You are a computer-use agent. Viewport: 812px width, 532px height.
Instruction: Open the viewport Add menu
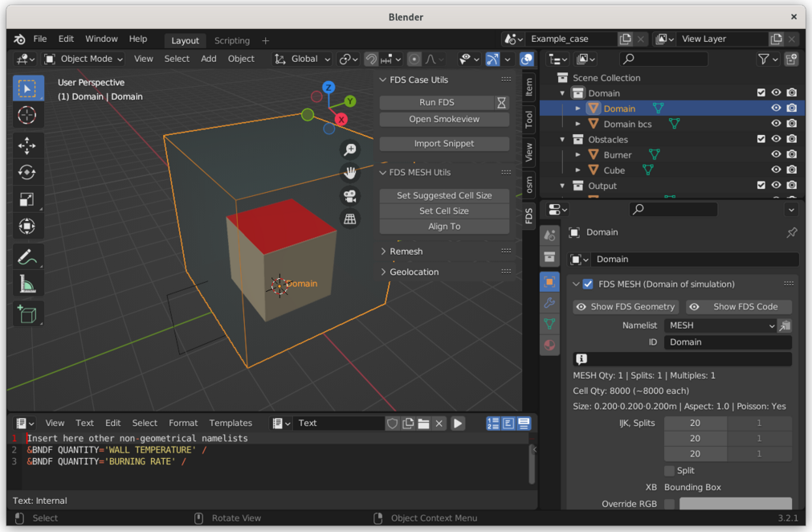(209, 59)
